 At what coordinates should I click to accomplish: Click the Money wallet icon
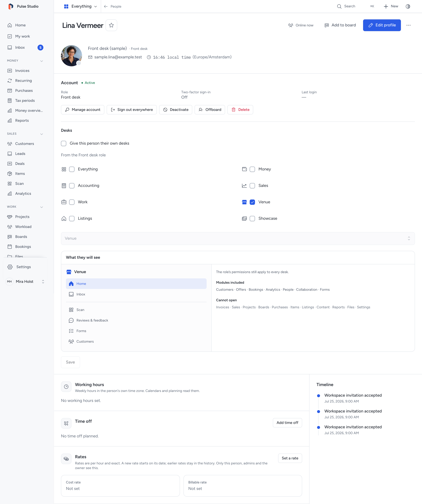(244, 169)
